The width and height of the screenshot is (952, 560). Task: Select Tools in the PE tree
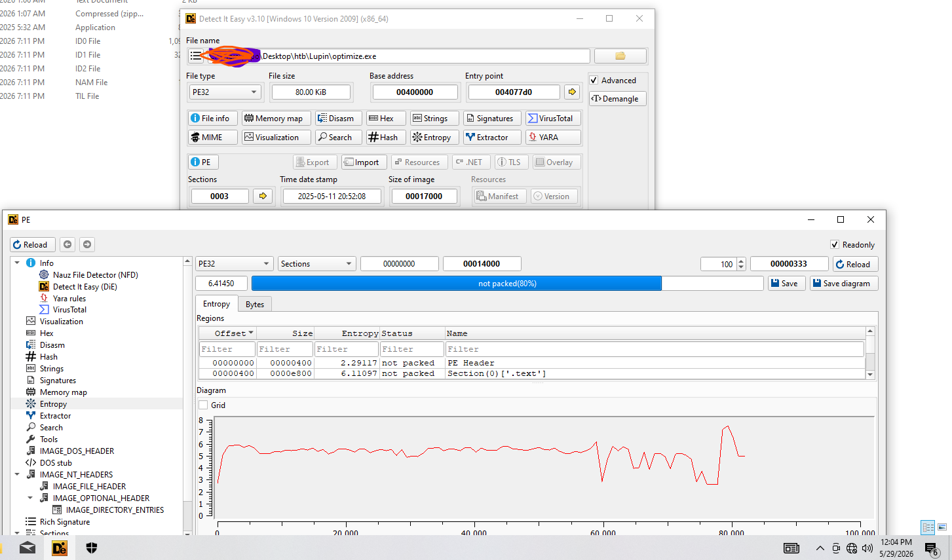tap(48, 439)
